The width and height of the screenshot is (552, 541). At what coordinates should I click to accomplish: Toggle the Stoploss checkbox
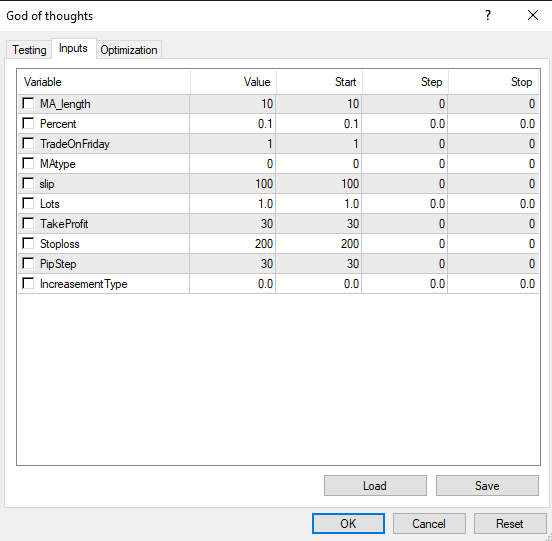tap(28, 244)
